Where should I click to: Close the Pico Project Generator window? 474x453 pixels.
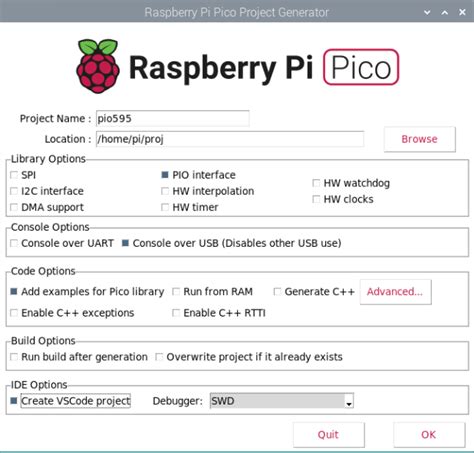[x=462, y=12]
